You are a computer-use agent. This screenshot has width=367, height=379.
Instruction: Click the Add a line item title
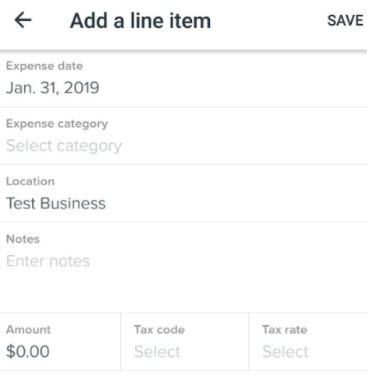tap(140, 21)
